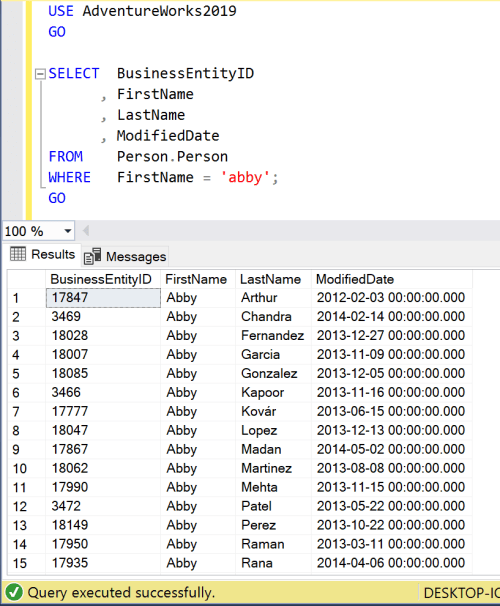Click last name Chandra cell
The image size is (500, 606).
tap(273, 317)
